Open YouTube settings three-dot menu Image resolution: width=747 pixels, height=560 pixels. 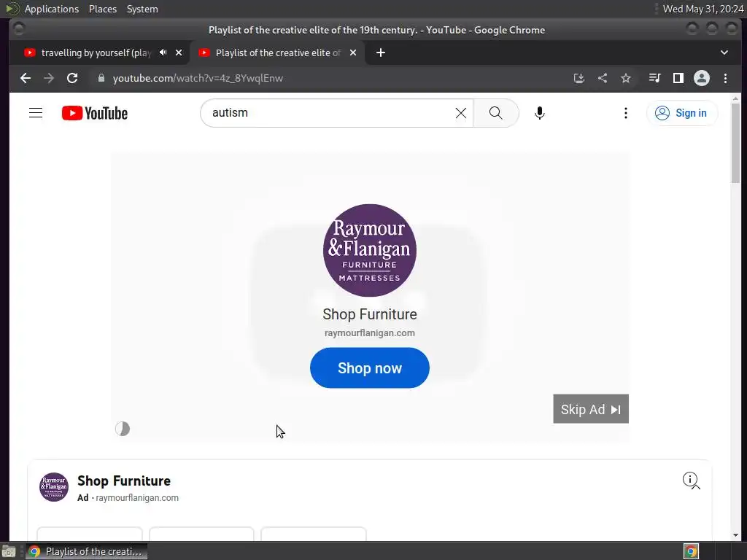tap(625, 113)
